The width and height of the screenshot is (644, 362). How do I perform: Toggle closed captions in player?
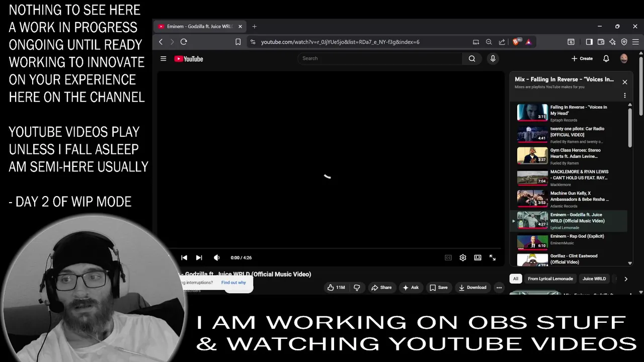[x=448, y=257]
